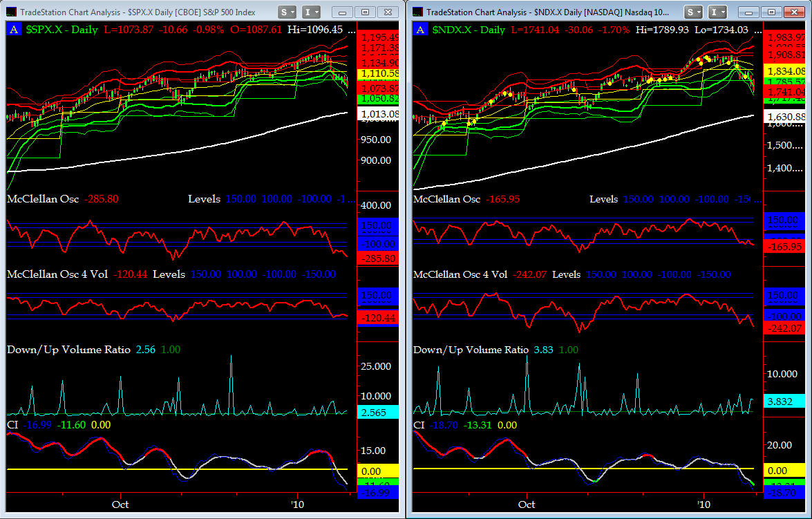Expand the ellipsis on SPX status line

(352, 31)
